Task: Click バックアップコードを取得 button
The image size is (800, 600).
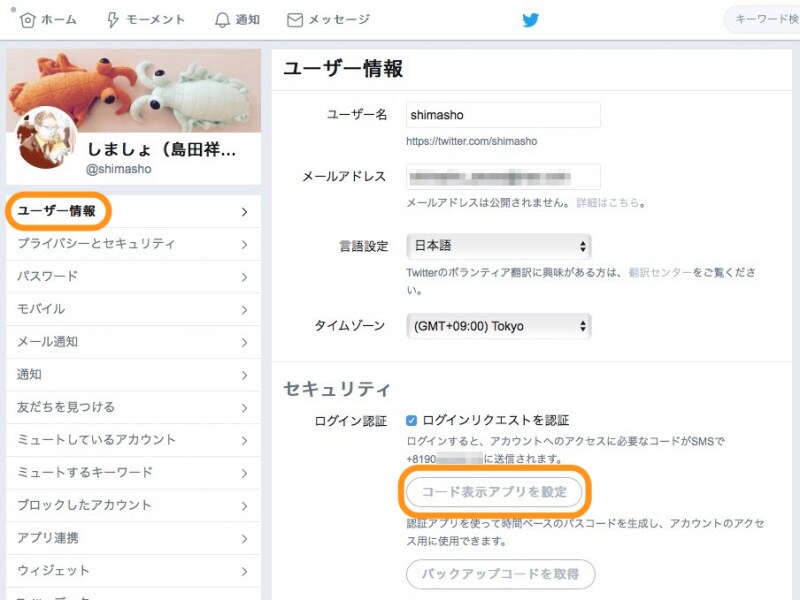Action: 498,575
